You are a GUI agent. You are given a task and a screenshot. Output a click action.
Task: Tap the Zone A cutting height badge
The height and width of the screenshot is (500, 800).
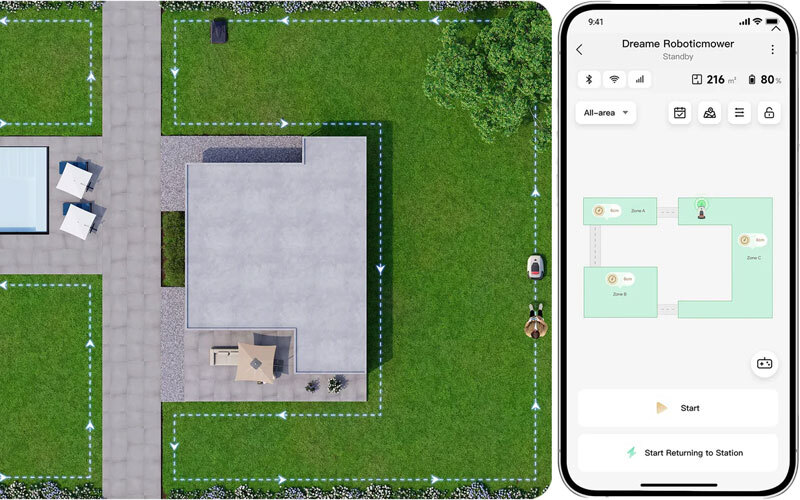click(606, 211)
